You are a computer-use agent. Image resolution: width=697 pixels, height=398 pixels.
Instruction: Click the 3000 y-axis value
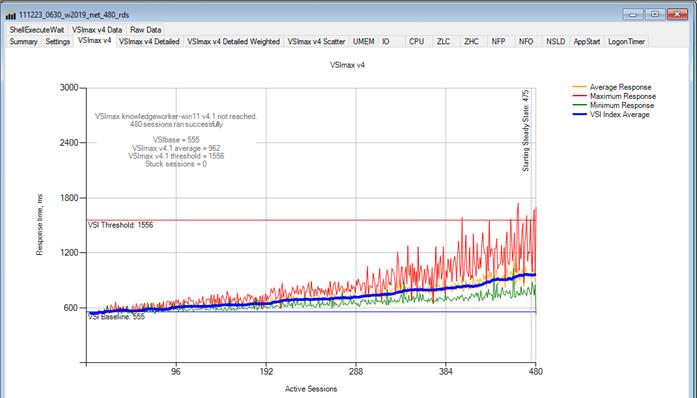tap(69, 88)
